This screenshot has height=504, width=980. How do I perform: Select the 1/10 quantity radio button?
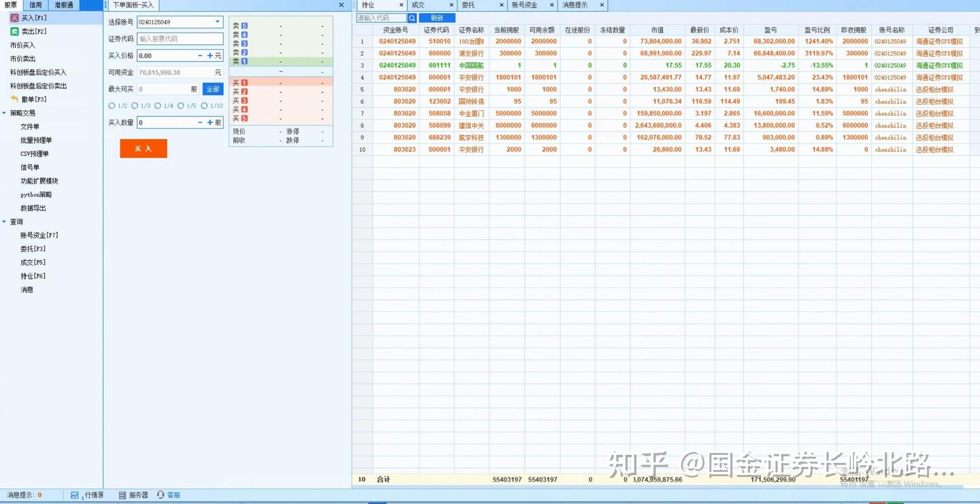point(204,106)
